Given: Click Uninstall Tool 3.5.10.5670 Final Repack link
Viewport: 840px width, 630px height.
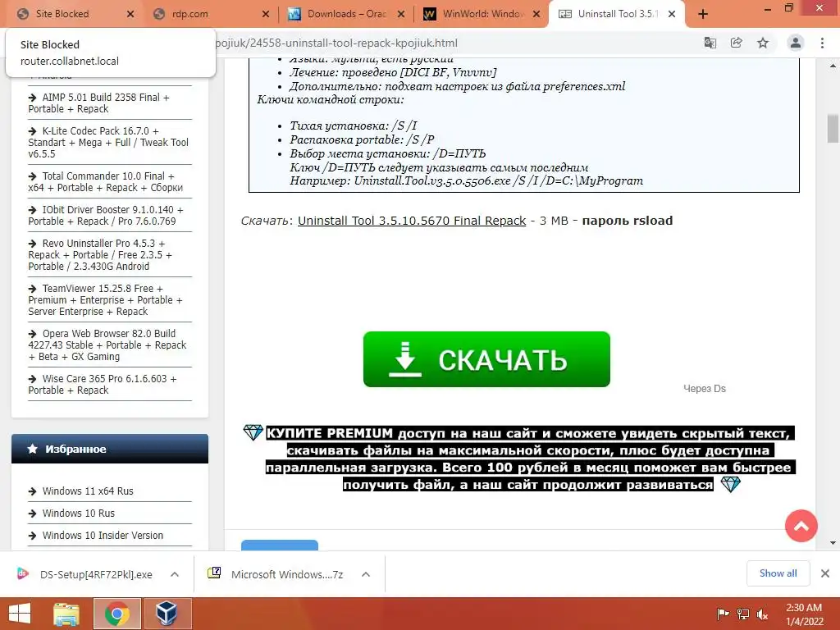Looking at the screenshot, I should [x=412, y=221].
